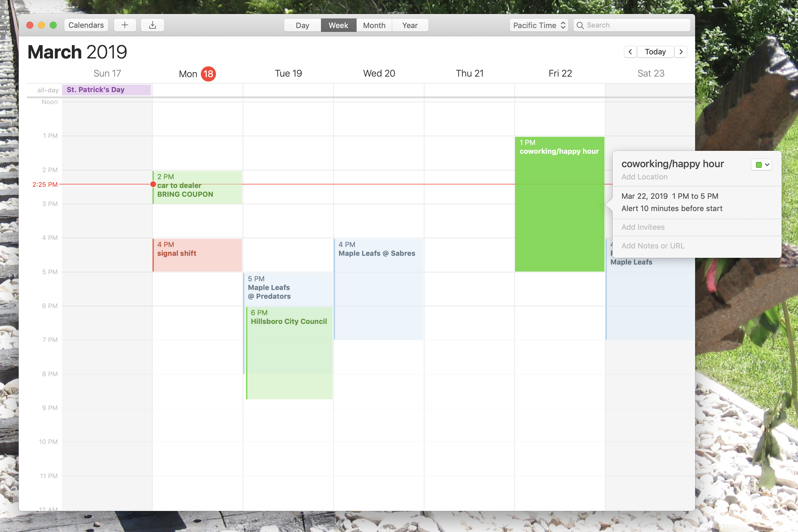Click the St. Patrick's Day all-day event toggle
Viewport: 798px width, 532px height.
[x=106, y=90]
